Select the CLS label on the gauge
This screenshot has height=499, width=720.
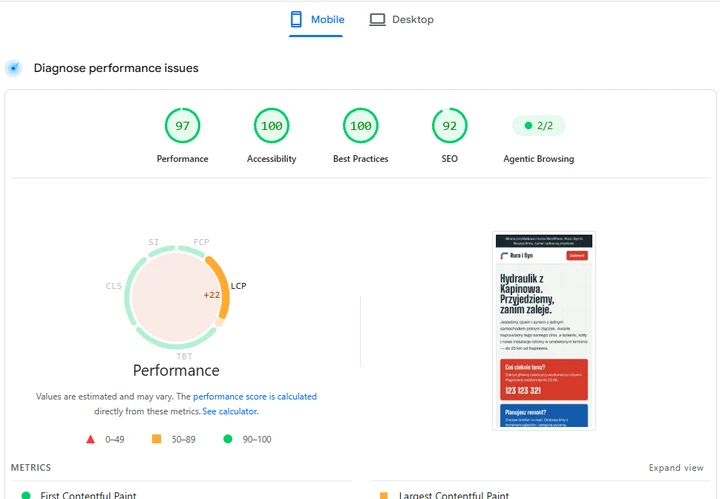[113, 286]
